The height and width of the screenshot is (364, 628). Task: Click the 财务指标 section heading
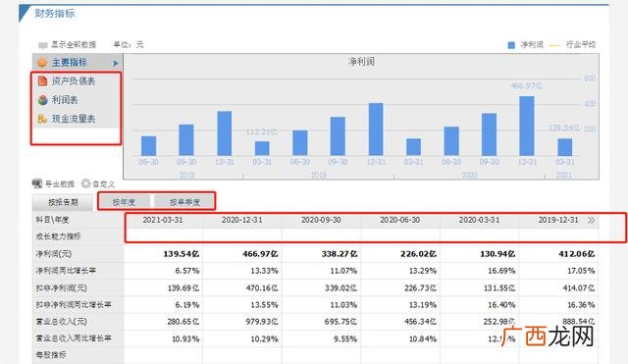(x=55, y=13)
